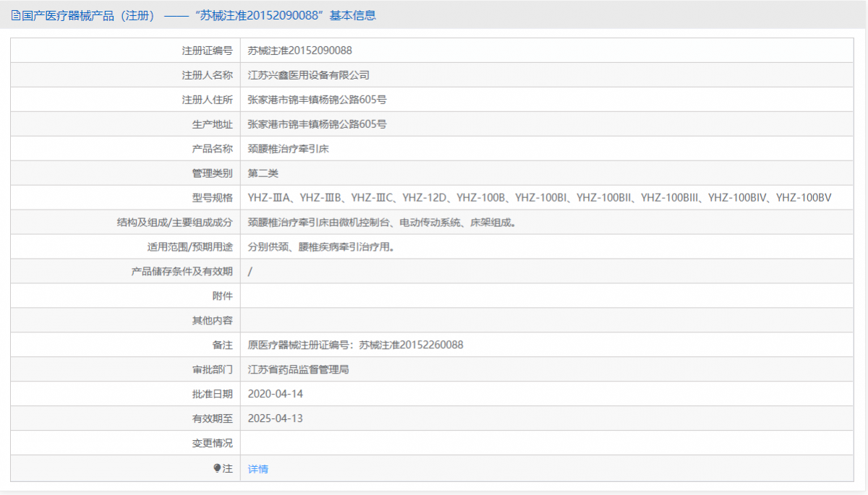The height and width of the screenshot is (495, 868).
Task: Click the label 注册人名称
Action: [208, 75]
